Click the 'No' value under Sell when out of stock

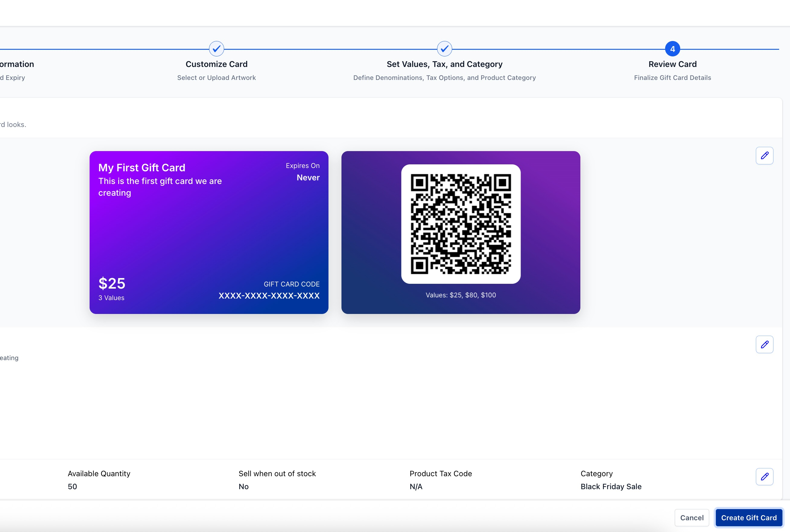pos(243,486)
